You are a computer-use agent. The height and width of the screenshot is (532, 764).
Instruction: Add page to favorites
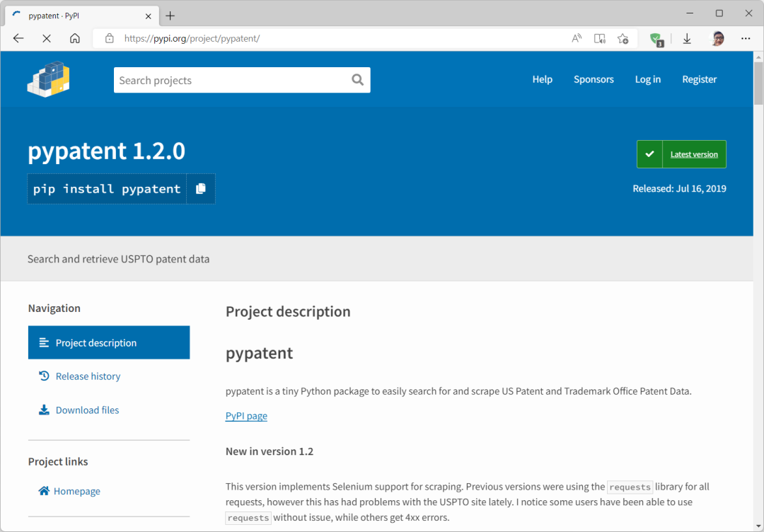point(623,38)
